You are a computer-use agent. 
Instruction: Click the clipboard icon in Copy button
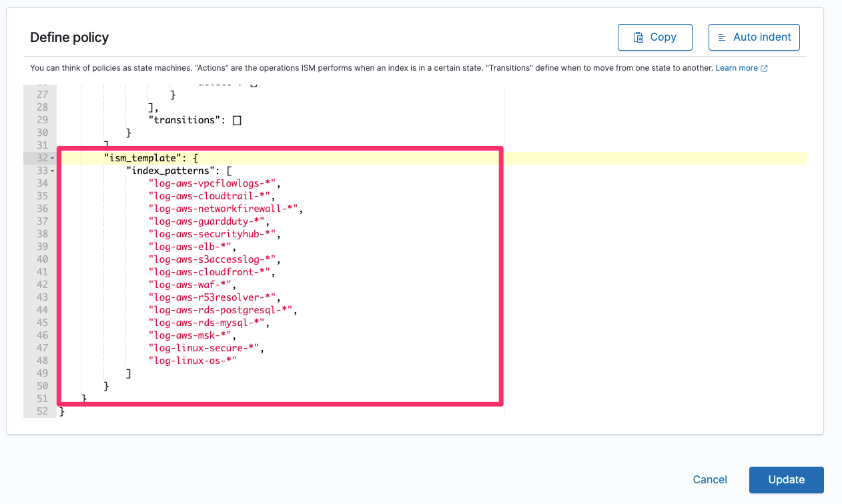tap(638, 37)
